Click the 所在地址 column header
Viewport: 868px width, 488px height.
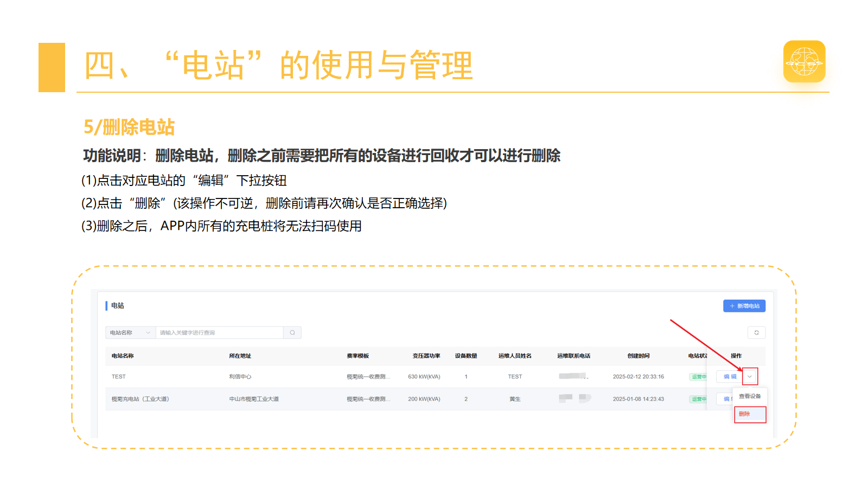click(240, 356)
